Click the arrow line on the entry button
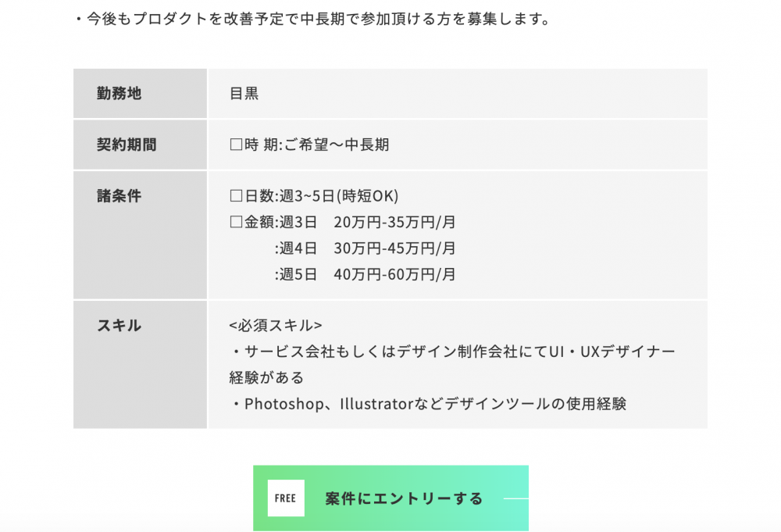 516,498
